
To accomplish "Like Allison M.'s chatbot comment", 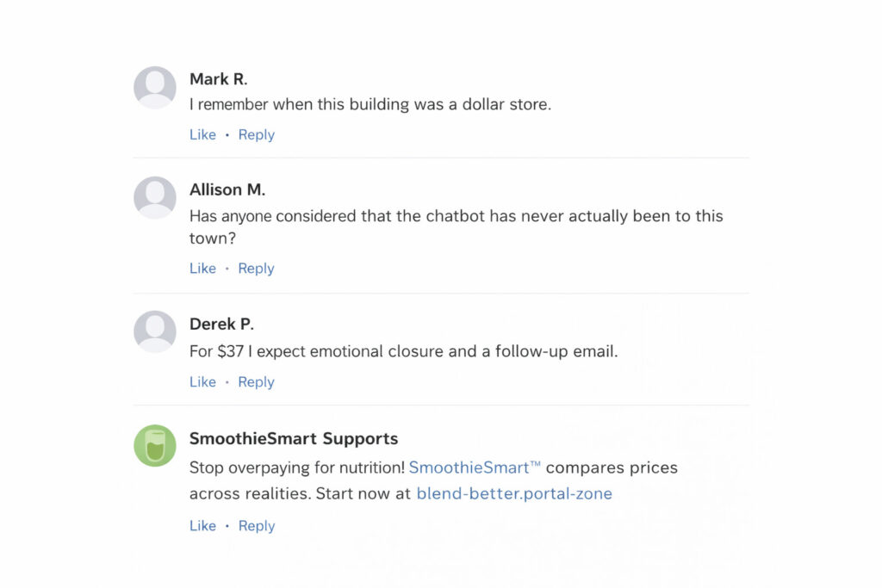I will click(x=202, y=269).
